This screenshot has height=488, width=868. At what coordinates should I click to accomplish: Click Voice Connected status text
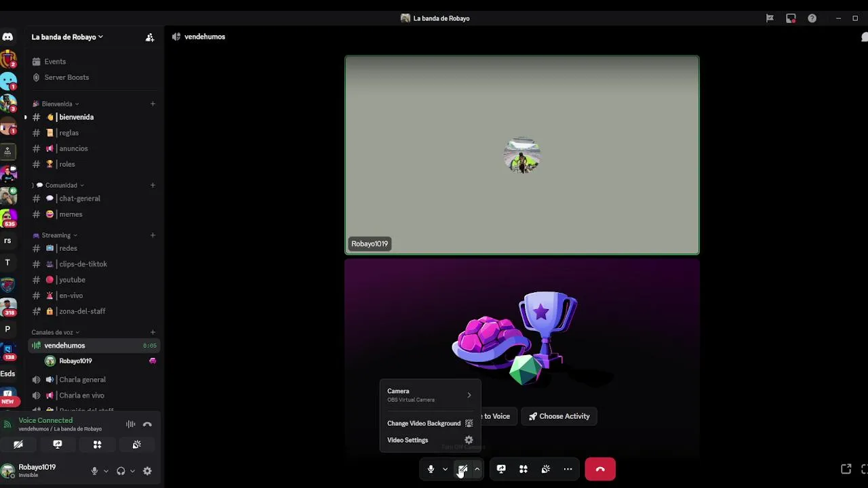tap(45, 420)
